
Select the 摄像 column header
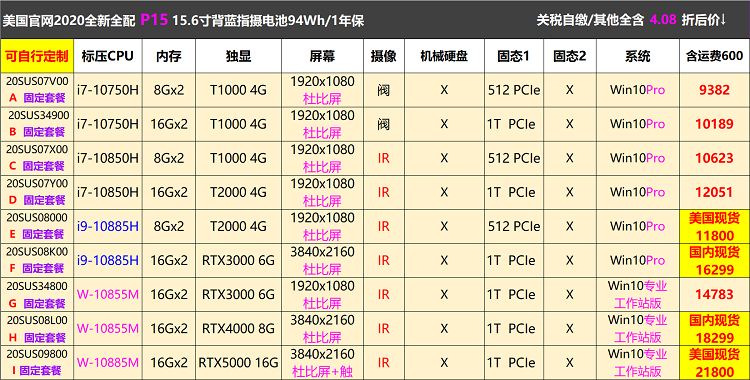click(384, 56)
